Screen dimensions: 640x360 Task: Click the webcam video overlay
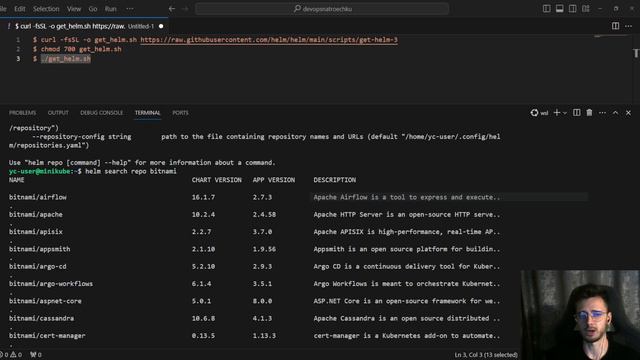(580, 315)
